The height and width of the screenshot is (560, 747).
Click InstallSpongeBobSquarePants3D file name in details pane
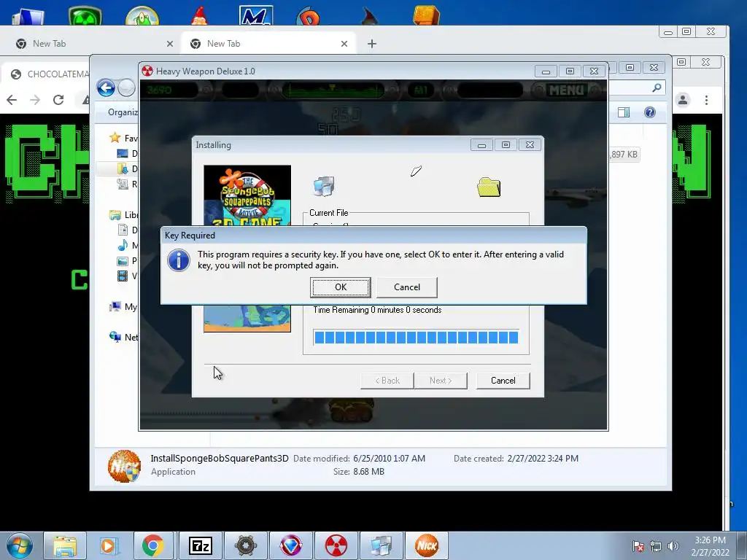[220, 459]
